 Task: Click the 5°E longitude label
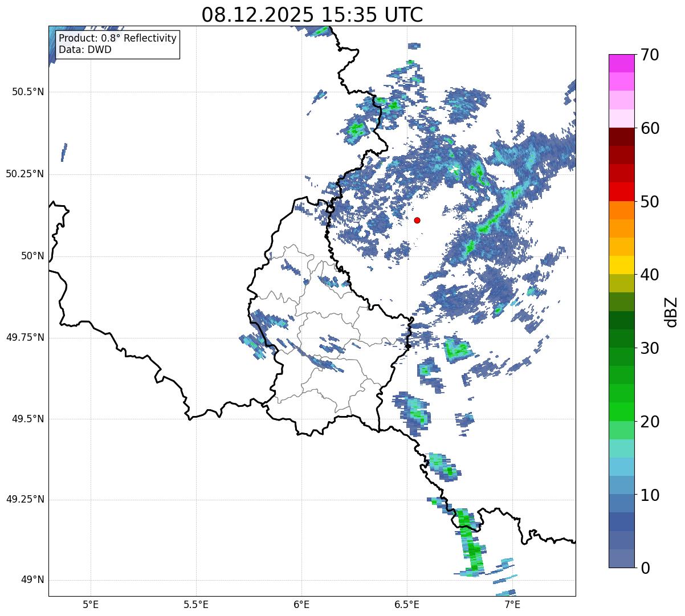point(91,605)
